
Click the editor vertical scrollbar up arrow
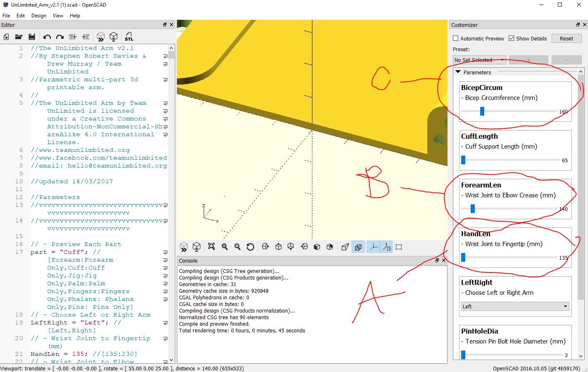(x=171, y=47)
